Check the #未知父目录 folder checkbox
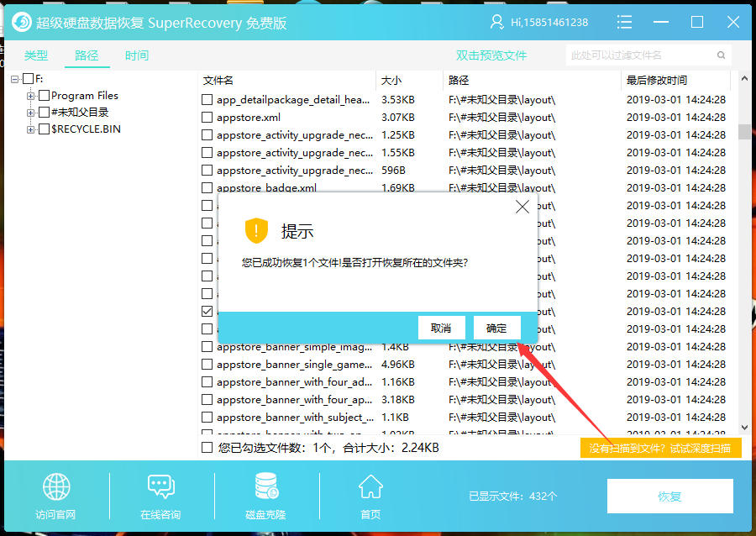This screenshot has height=536, width=756. [44, 113]
